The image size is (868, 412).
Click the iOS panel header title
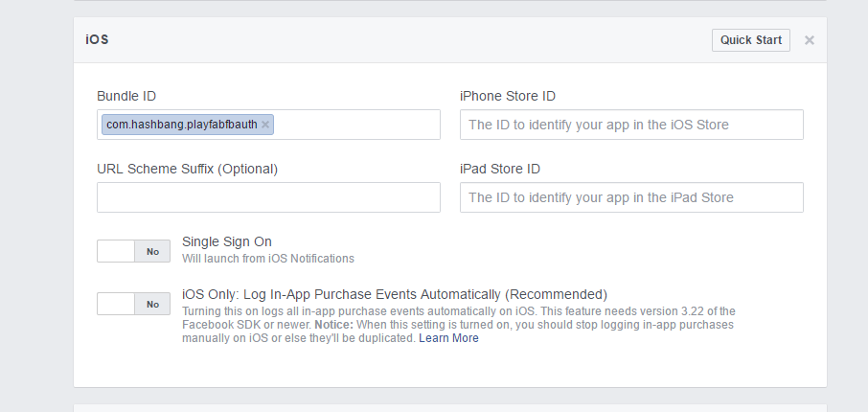(97, 40)
